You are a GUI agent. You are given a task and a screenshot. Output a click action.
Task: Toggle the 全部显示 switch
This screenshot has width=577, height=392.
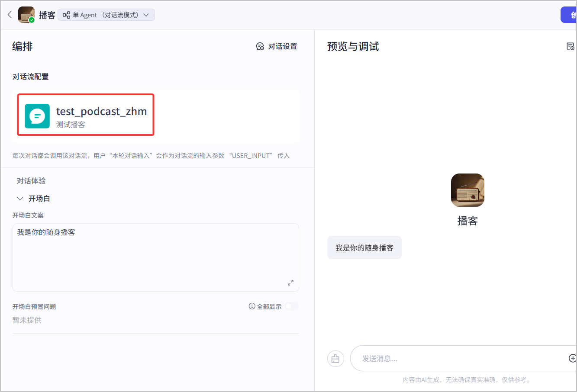coord(292,306)
